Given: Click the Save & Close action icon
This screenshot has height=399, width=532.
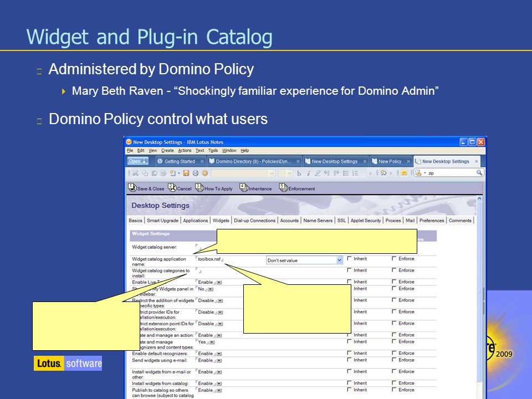Looking at the screenshot, I should (132, 187).
